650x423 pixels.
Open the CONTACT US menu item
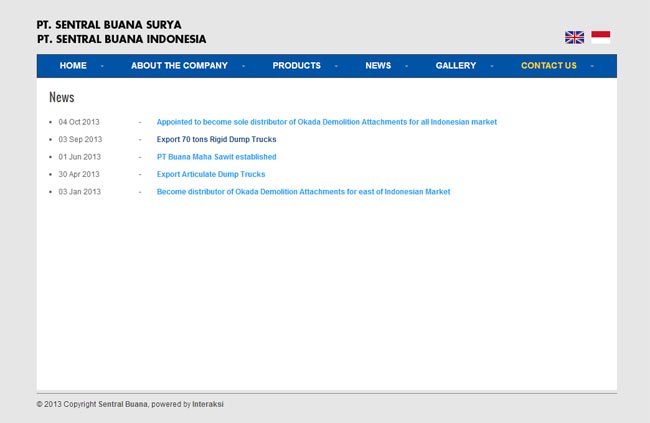click(548, 66)
